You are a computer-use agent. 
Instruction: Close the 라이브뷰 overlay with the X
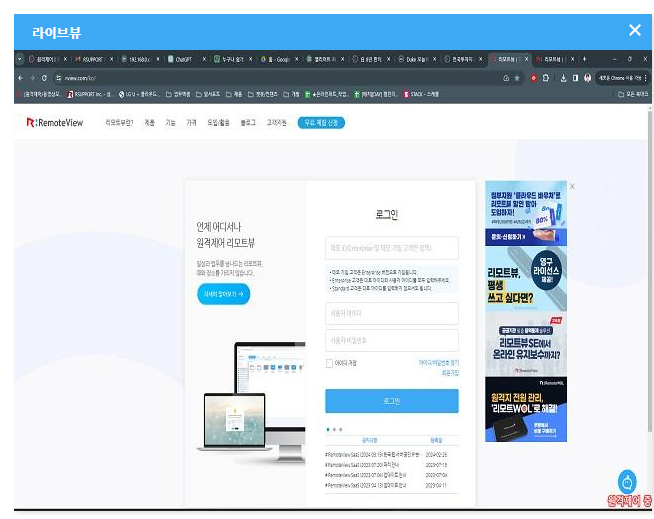tap(634, 30)
